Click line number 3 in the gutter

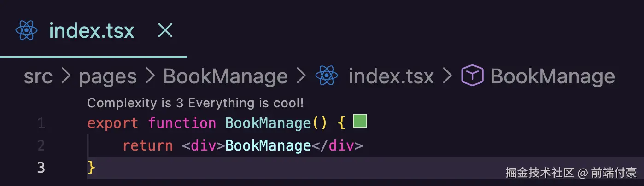pyautogui.click(x=41, y=168)
